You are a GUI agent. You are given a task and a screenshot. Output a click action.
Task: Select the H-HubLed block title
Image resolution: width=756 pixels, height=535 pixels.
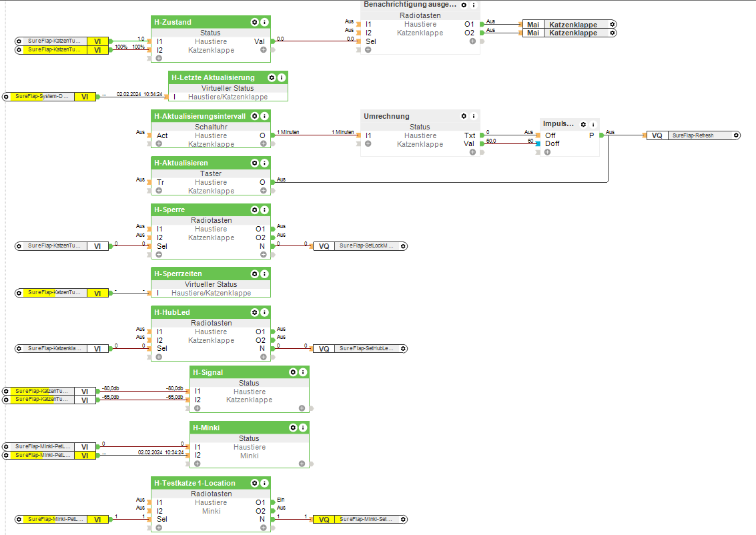172,312
